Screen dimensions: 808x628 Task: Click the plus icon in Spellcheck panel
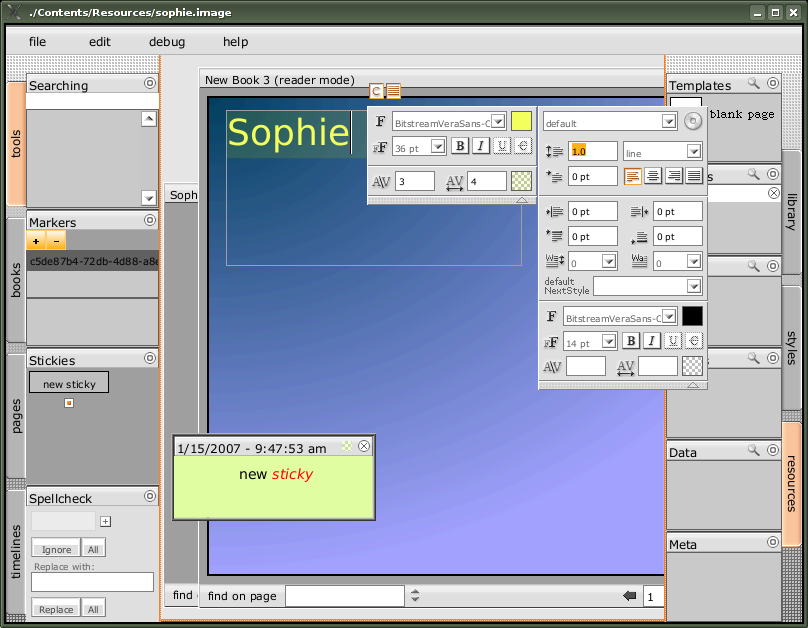106,521
